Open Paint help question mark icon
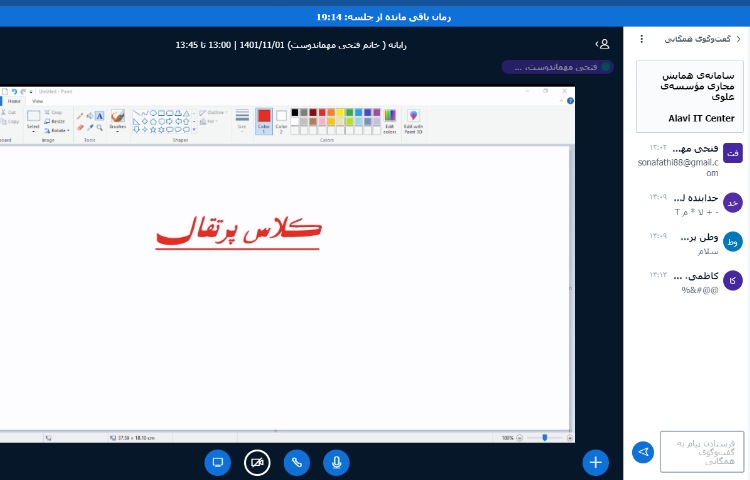This screenshot has width=750, height=480. 570,101
